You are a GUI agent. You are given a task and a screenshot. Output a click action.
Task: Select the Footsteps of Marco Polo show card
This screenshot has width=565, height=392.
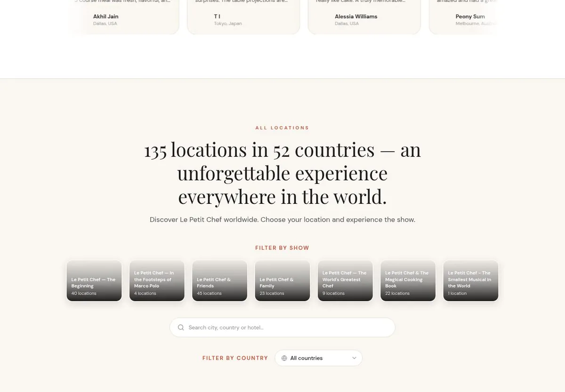157,281
